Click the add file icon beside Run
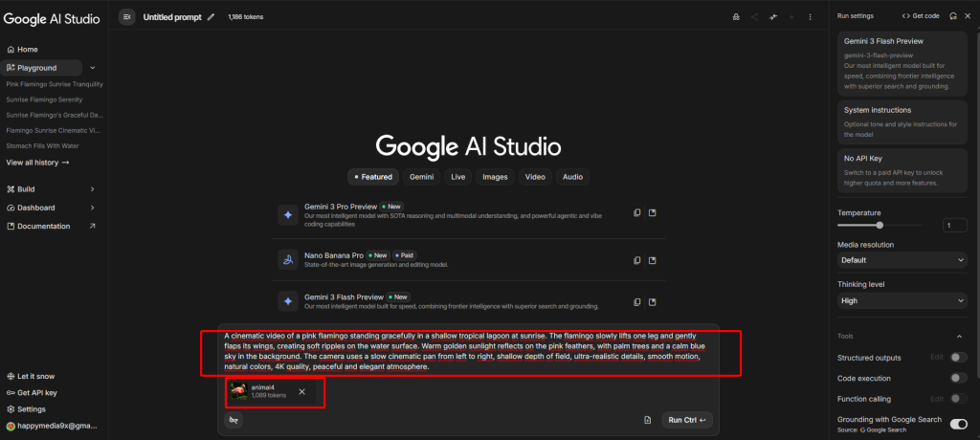980x440 pixels. 648,420
